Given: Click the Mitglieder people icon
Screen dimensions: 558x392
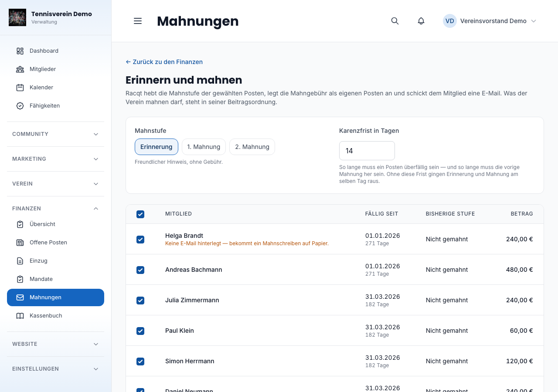Looking at the screenshot, I should (x=20, y=69).
